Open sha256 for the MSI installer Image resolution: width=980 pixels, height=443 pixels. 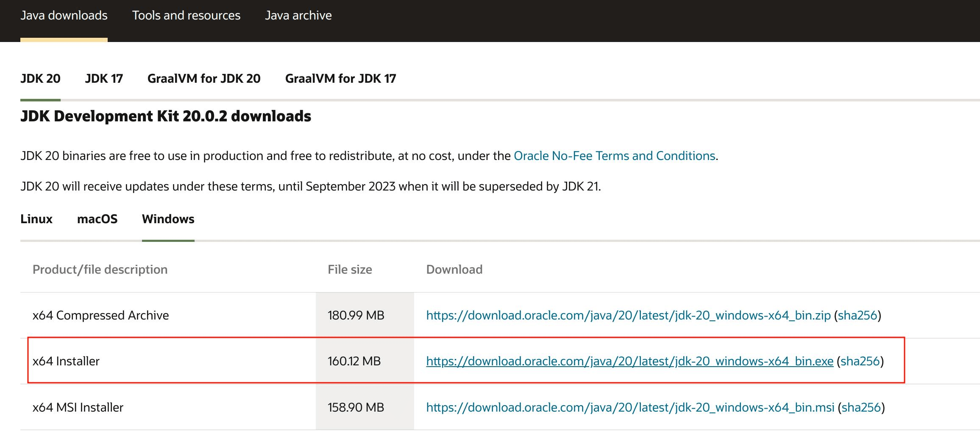coord(861,407)
